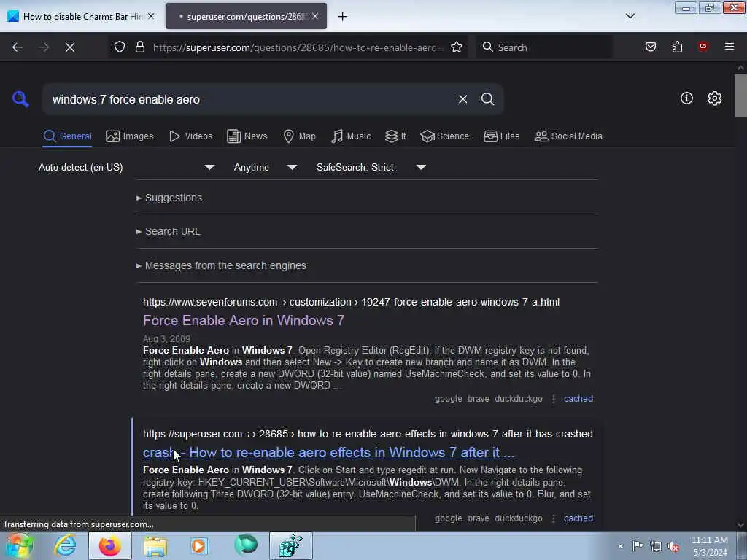Click the muted volume tray icon

[x=673, y=546]
